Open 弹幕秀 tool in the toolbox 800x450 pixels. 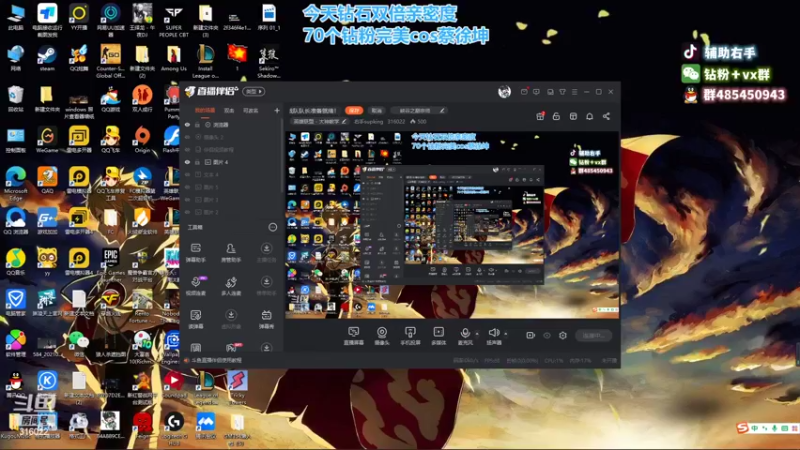coord(266,319)
